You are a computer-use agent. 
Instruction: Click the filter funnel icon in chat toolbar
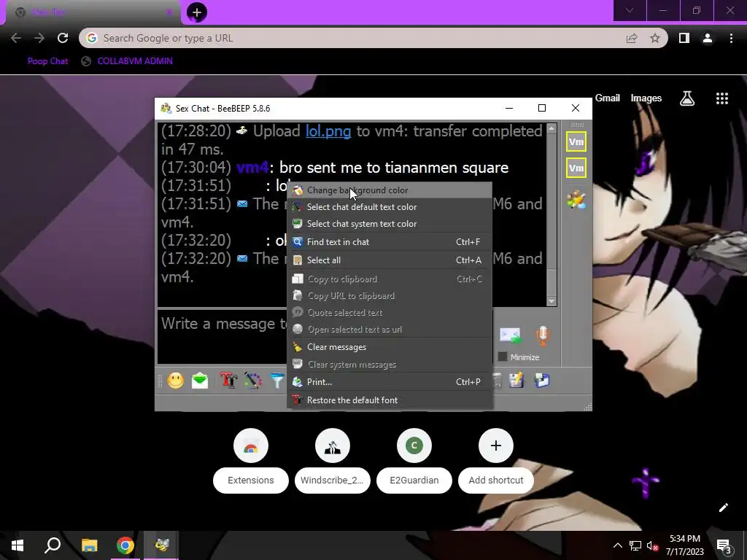click(x=276, y=381)
